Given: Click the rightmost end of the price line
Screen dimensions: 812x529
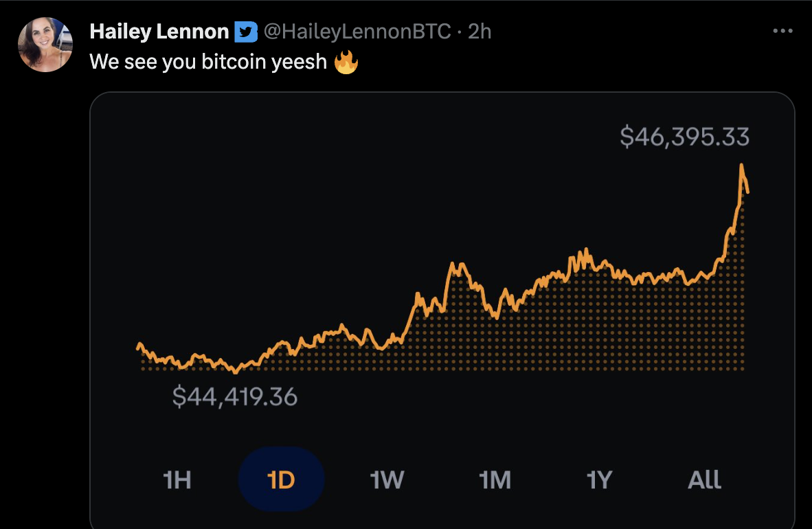Looking at the screenshot, I should pyautogui.click(x=747, y=192).
